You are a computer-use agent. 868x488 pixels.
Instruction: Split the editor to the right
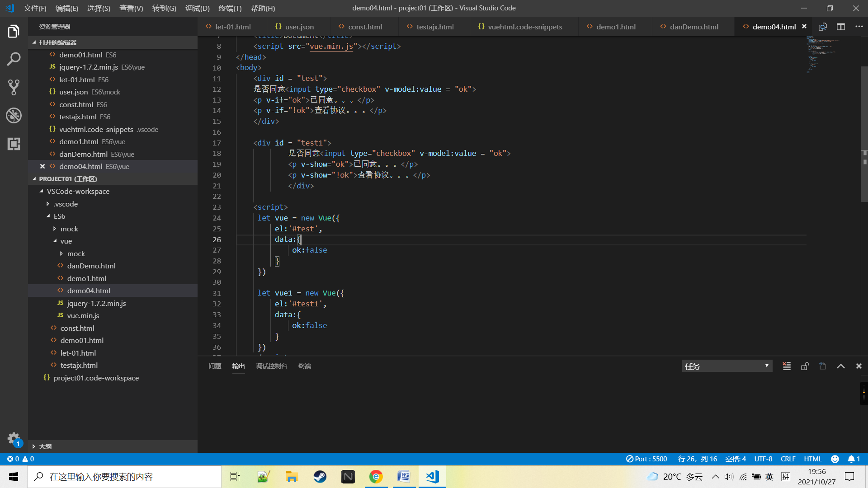click(840, 27)
